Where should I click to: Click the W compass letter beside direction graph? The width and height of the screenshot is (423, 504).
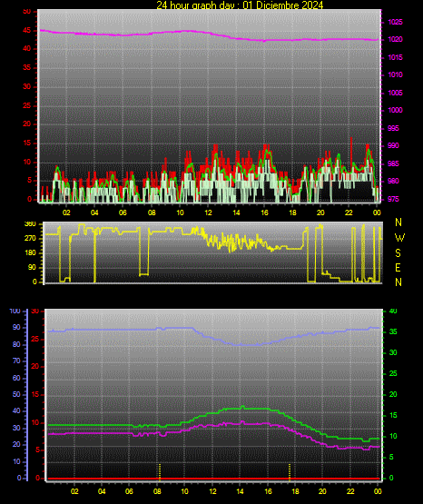pyautogui.click(x=399, y=238)
